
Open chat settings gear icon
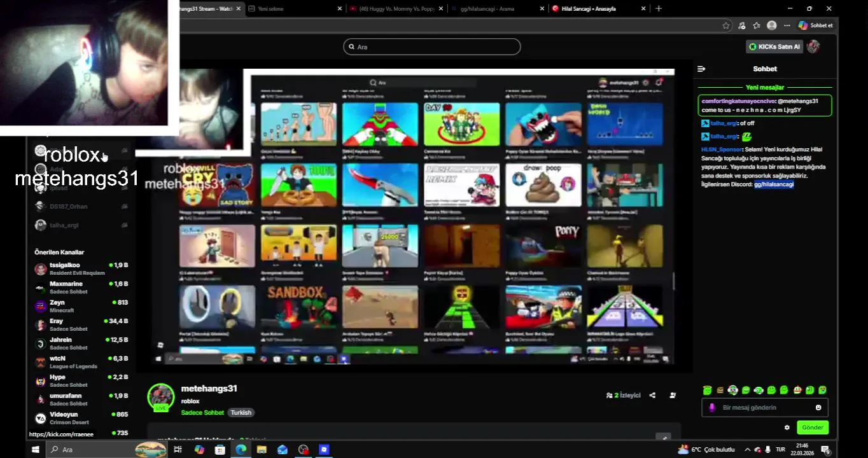pyautogui.click(x=787, y=427)
